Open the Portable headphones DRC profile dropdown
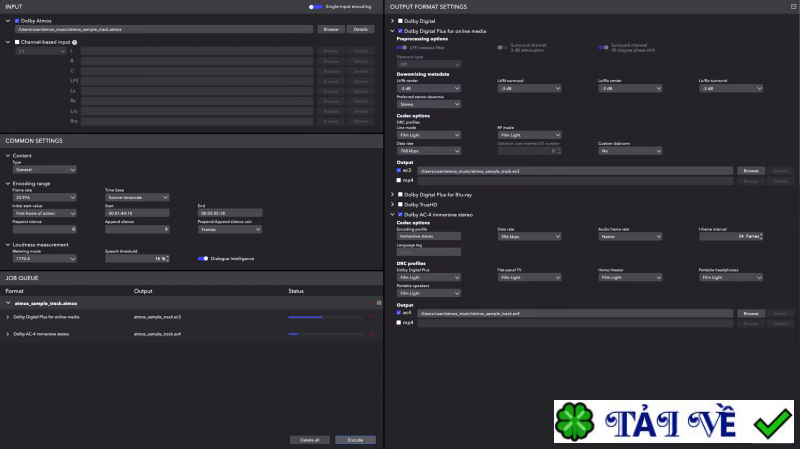Viewport: 800px width, 449px height. [731, 278]
